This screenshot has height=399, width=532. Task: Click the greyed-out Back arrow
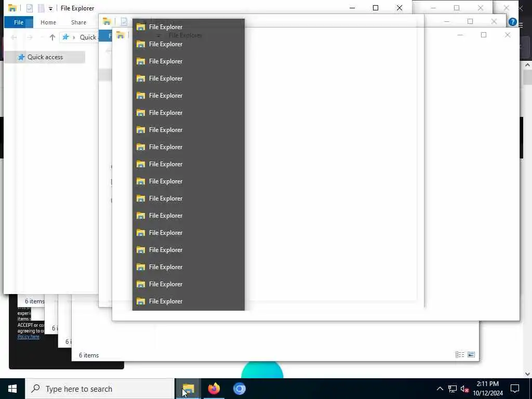(x=14, y=37)
